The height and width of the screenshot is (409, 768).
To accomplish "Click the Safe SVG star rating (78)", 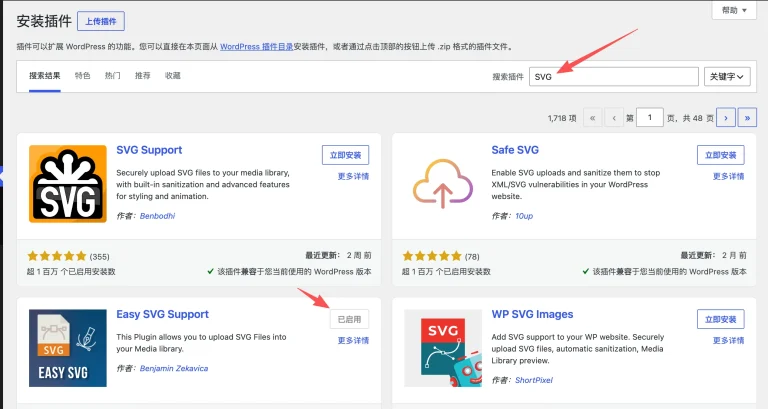I will click(x=441, y=256).
